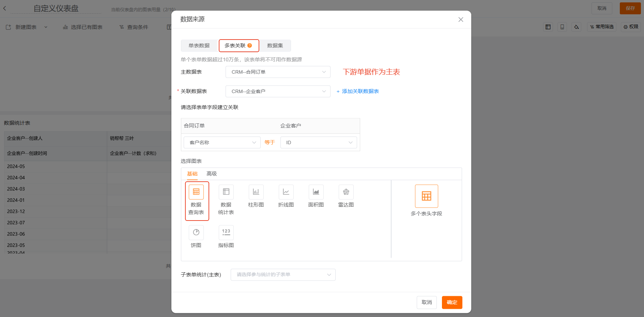This screenshot has height=317, width=644.
Task: Choose the 面积图 area chart icon
Action: [316, 192]
